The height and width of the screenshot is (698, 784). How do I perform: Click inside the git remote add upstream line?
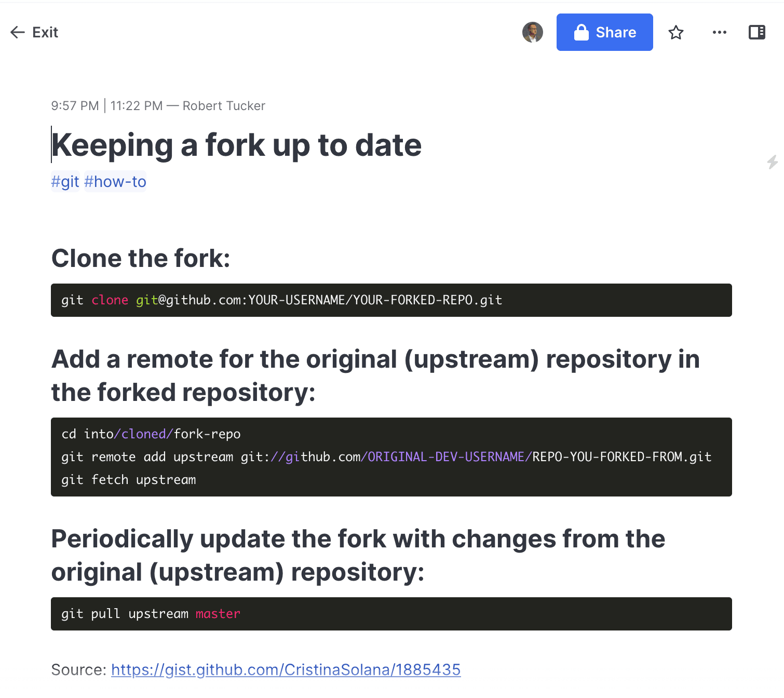[386, 457]
